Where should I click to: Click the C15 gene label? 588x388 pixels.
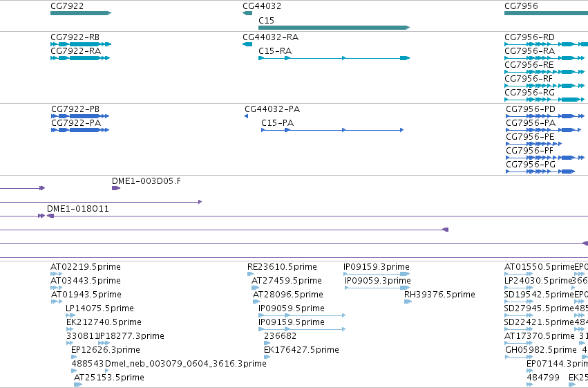coord(266,20)
